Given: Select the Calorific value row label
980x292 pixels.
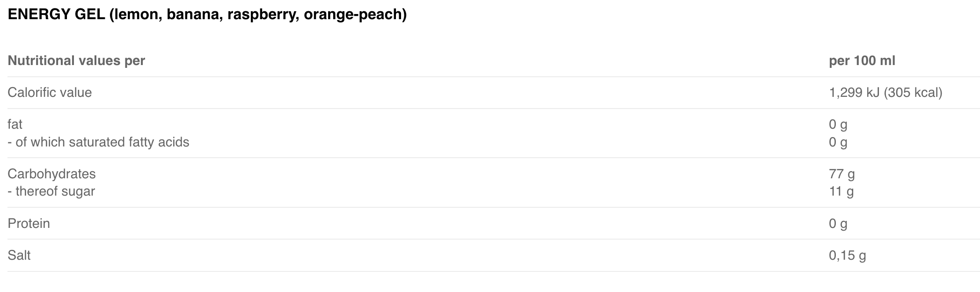Looking at the screenshot, I should coord(50,93).
